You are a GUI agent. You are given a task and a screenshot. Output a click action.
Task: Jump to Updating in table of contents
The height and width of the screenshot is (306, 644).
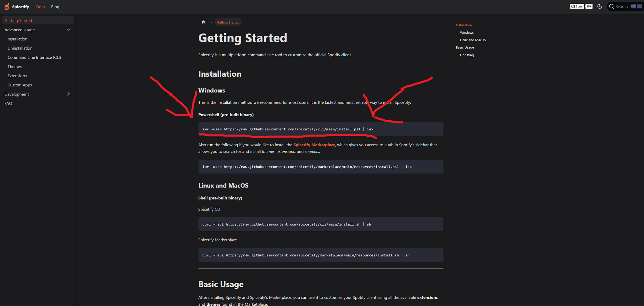[x=467, y=55]
